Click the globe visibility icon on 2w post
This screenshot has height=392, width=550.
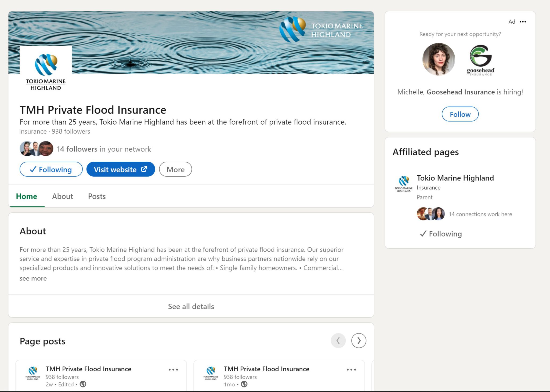83,384
